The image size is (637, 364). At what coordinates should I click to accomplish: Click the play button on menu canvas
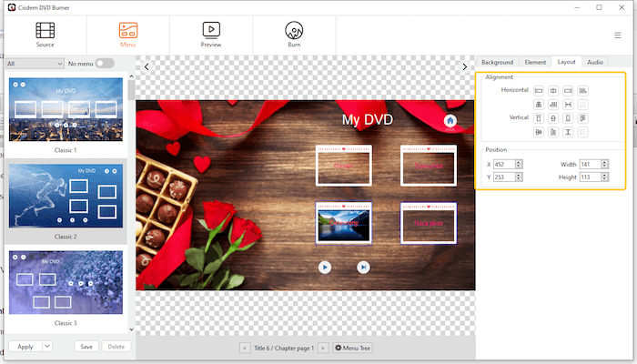[x=325, y=268]
